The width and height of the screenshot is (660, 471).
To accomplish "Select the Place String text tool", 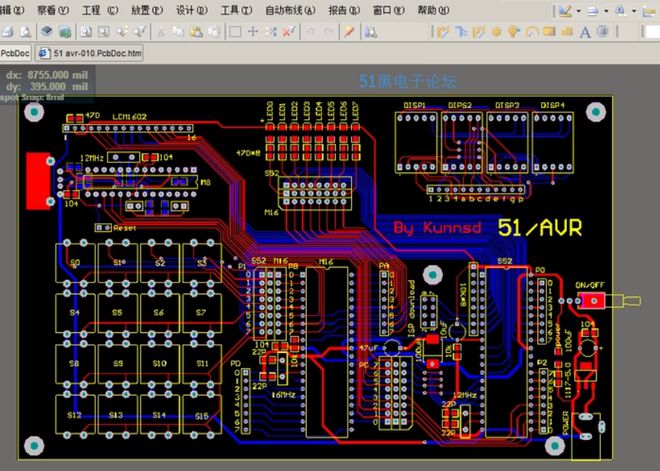I will [585, 32].
